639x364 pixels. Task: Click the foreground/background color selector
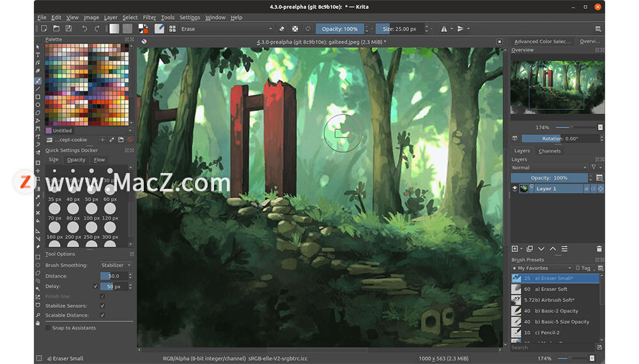coord(143,29)
